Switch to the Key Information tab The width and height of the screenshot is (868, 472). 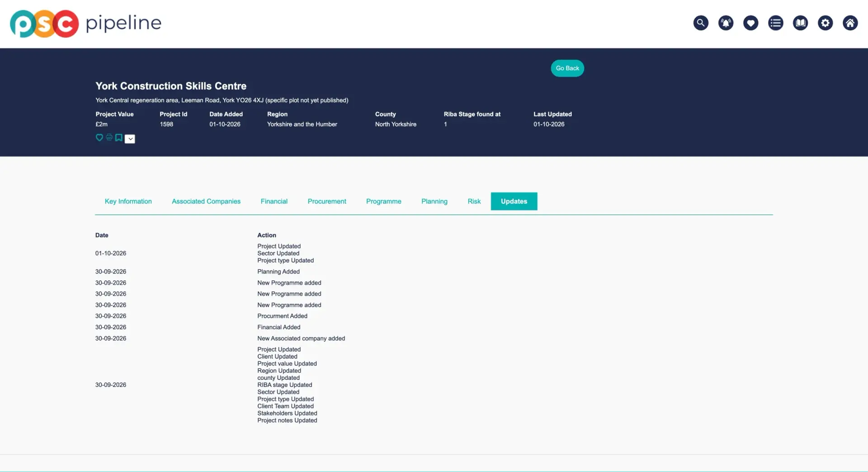128,201
